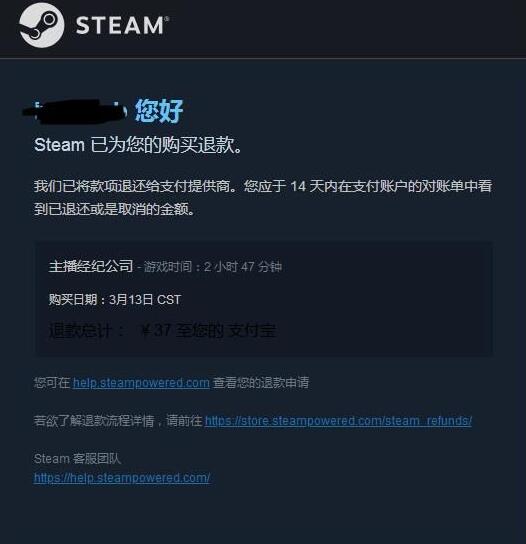Click the STEAM wordmark in header
Viewport: 526px width, 544px height.
(122, 25)
